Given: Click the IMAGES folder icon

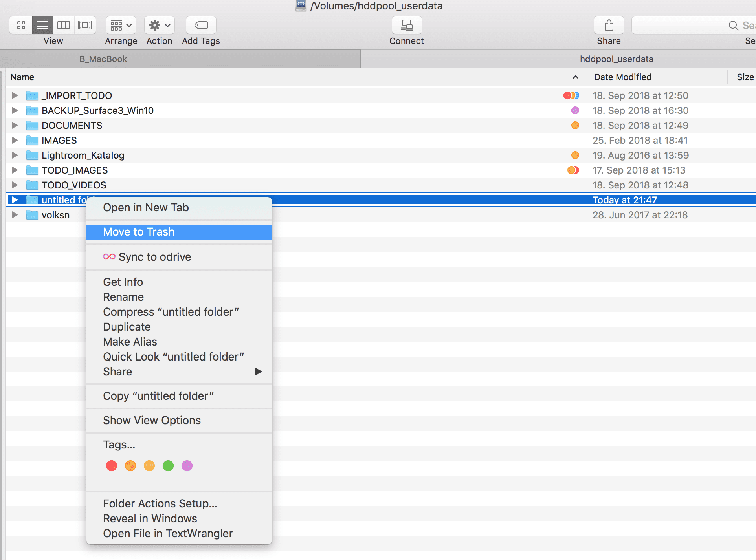Looking at the screenshot, I should point(32,140).
